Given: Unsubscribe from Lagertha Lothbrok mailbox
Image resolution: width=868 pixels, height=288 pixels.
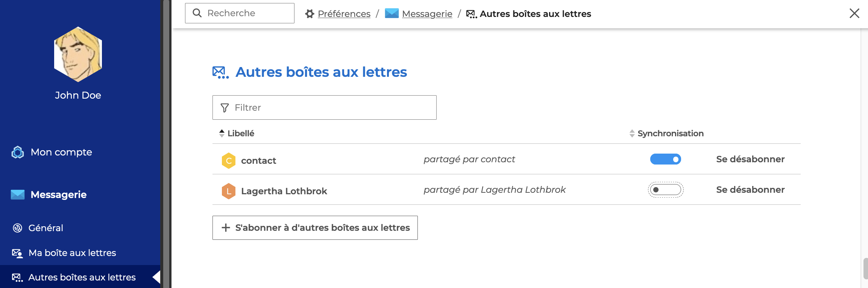Looking at the screenshot, I should coord(750,190).
